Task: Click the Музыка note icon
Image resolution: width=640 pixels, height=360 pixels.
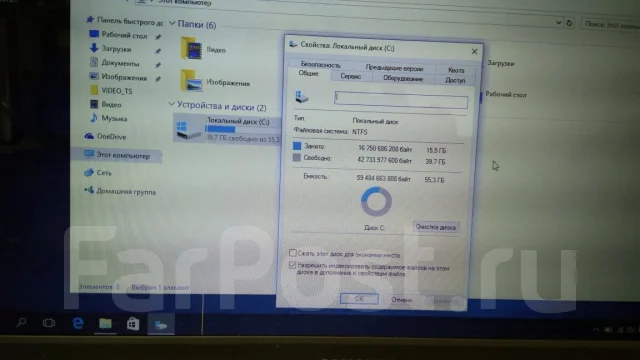Action: pos(94,118)
